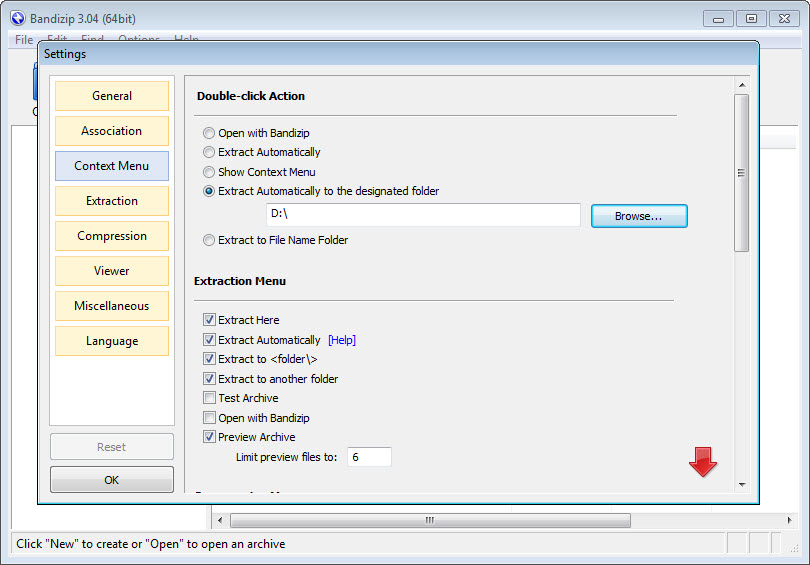Disable Preview Archive checkbox
This screenshot has height=565, width=810.
pos(209,437)
